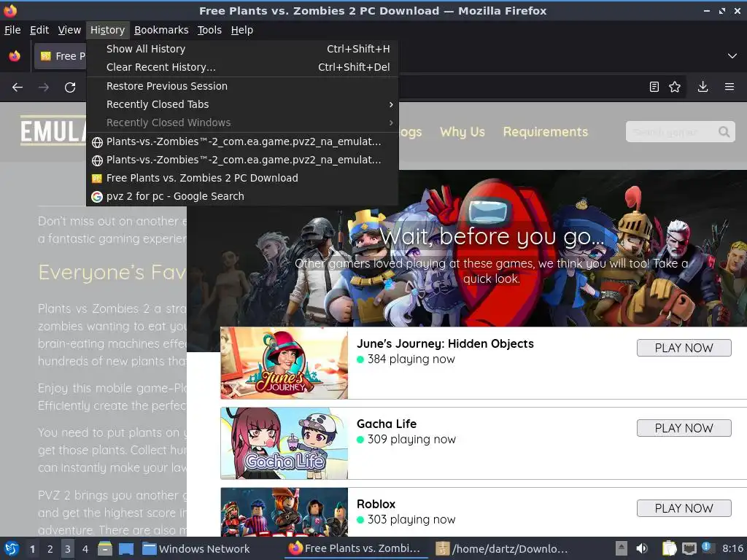Click June's Journey: Hidden Objects title
The height and width of the screenshot is (560, 747).
click(445, 344)
